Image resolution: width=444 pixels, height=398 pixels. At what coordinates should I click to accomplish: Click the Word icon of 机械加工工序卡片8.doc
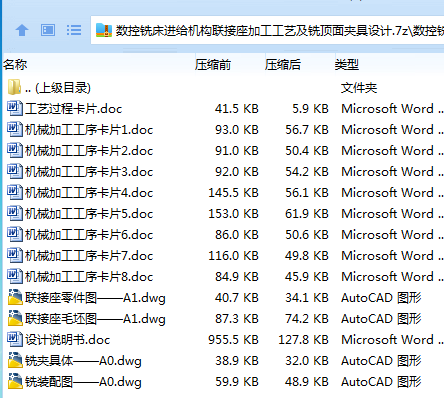(15, 276)
